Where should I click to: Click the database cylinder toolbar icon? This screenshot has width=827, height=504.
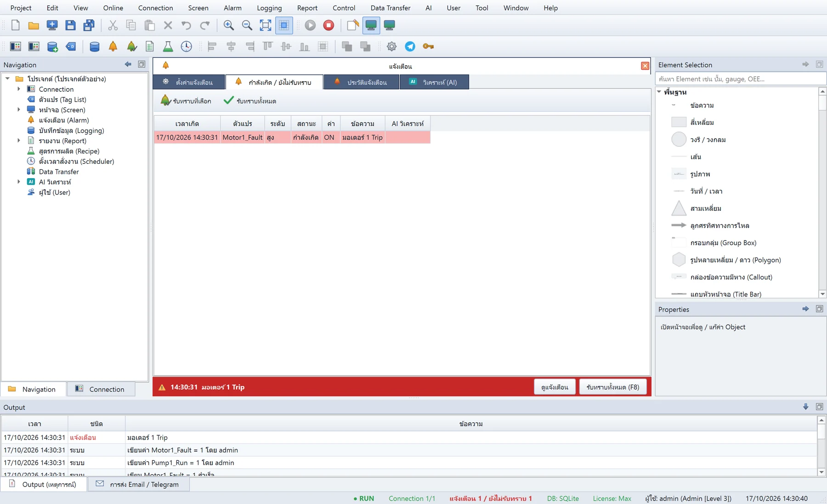[95, 46]
